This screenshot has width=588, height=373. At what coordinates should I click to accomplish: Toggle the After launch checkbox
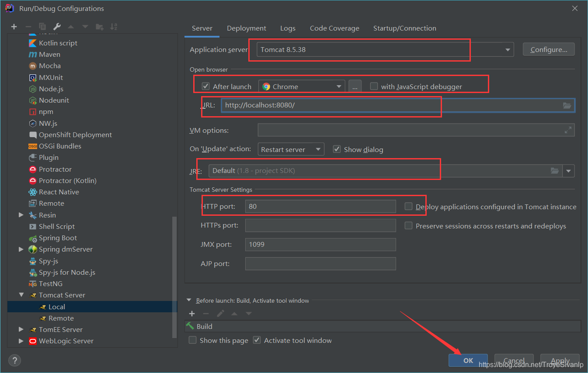click(205, 86)
